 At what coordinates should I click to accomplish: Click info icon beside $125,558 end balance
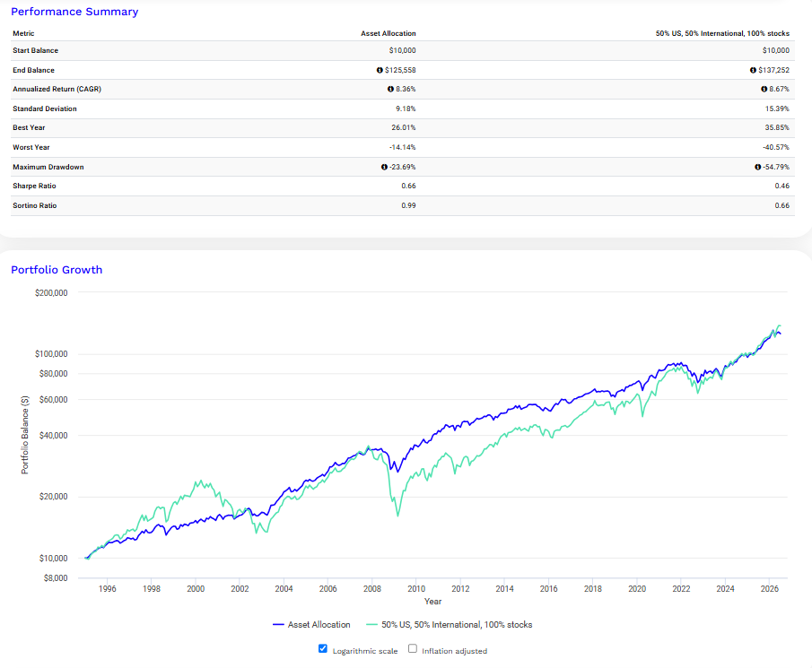click(x=380, y=70)
